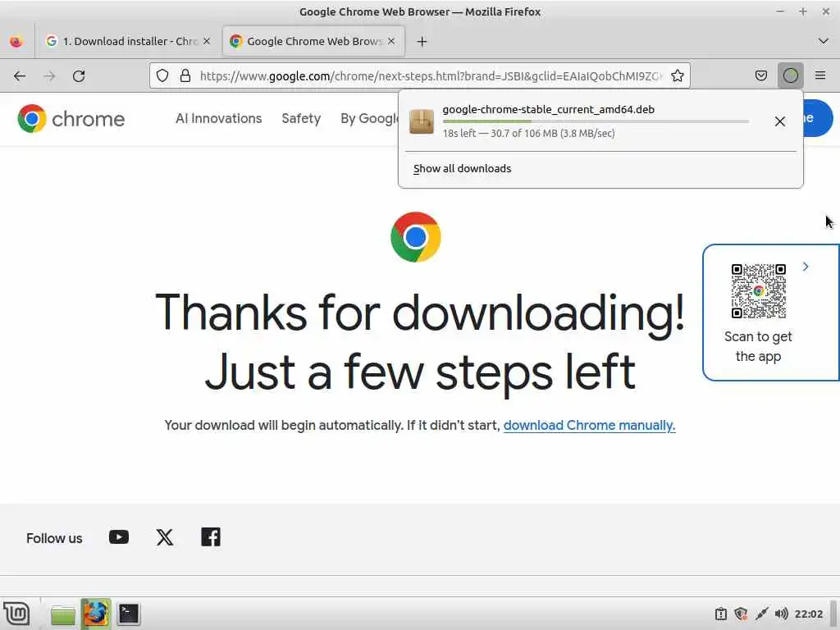Launch the terminal from the taskbar
Viewport: 840px width, 630px height.
tap(129, 614)
